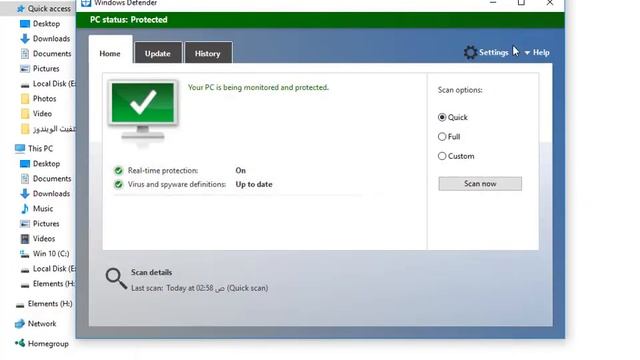The image size is (640, 360).
Task: Click the Real-time protection 'On' value
Action: (x=240, y=171)
